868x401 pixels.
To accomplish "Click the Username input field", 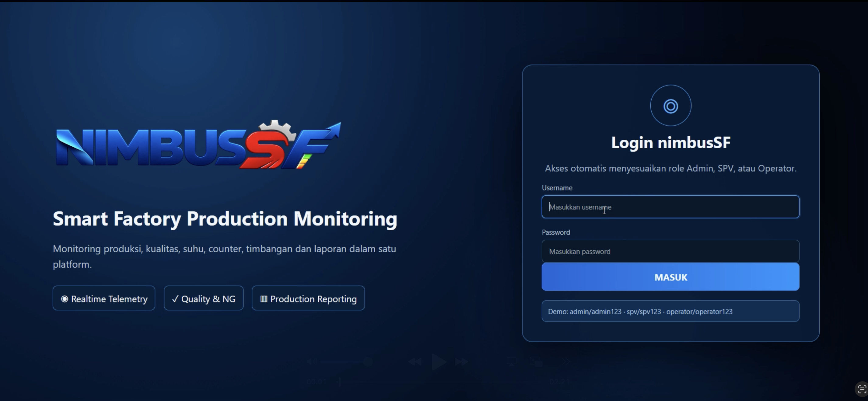I will click(670, 207).
